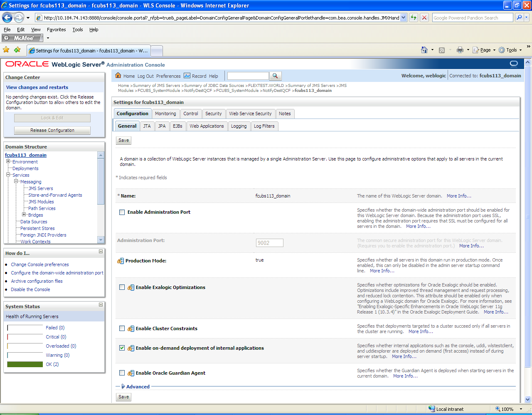
Task: Click the RSS feeds icon in IE toolbar
Action: (442, 50)
